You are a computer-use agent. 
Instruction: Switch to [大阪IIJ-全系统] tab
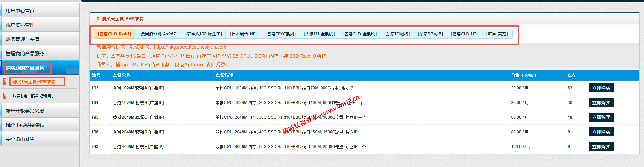pos(319,34)
